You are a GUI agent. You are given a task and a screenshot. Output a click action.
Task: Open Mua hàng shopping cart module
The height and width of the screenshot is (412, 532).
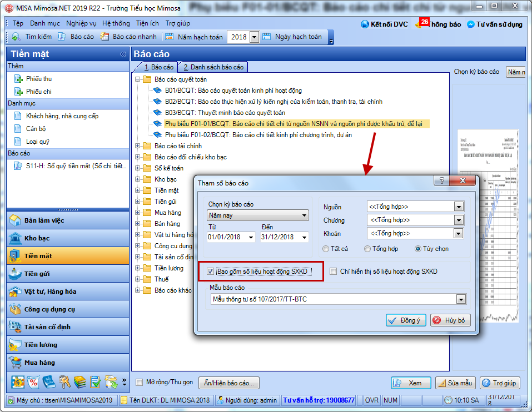[x=68, y=363]
